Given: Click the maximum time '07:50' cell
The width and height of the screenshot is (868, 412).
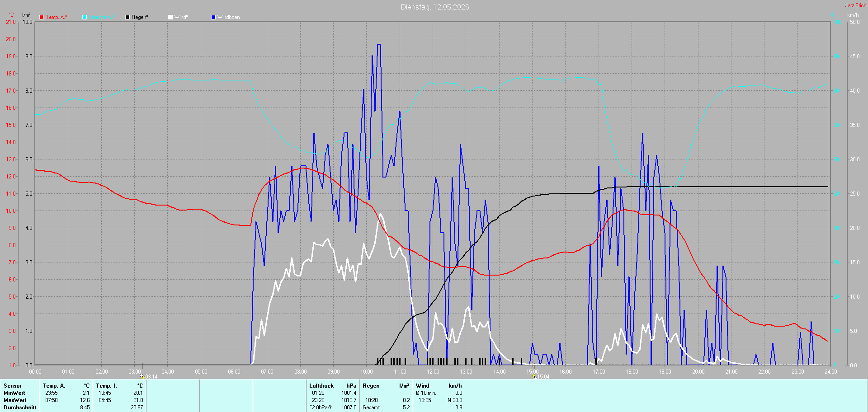Looking at the screenshot, I should pos(52,400).
